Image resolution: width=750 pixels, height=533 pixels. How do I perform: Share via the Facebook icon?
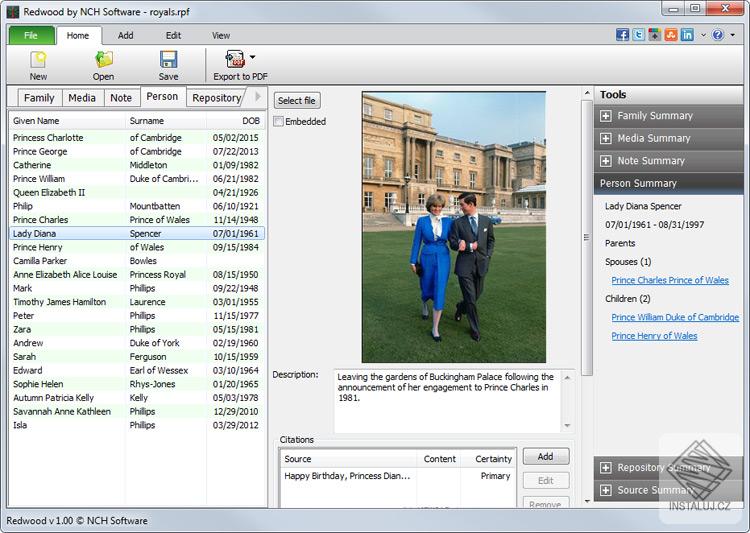[623, 35]
